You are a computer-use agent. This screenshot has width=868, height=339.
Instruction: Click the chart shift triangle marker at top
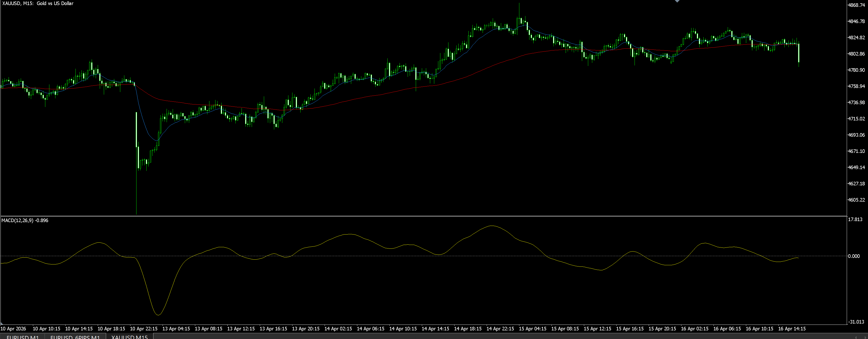(677, 1)
